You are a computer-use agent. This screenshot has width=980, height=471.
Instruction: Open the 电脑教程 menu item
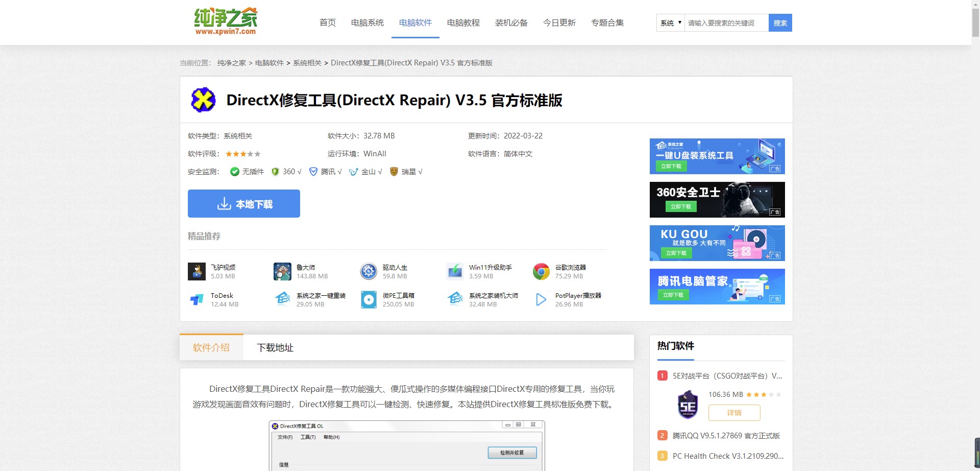[x=463, y=22]
